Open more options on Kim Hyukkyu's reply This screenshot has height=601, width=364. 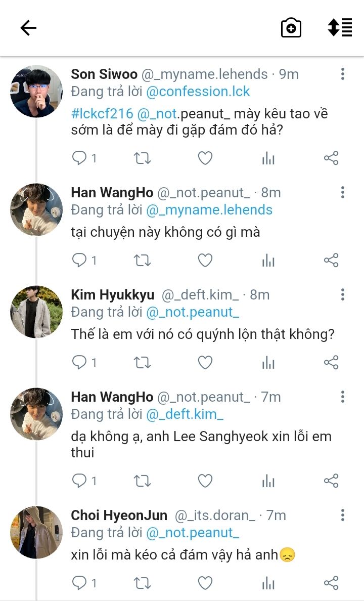(343, 295)
